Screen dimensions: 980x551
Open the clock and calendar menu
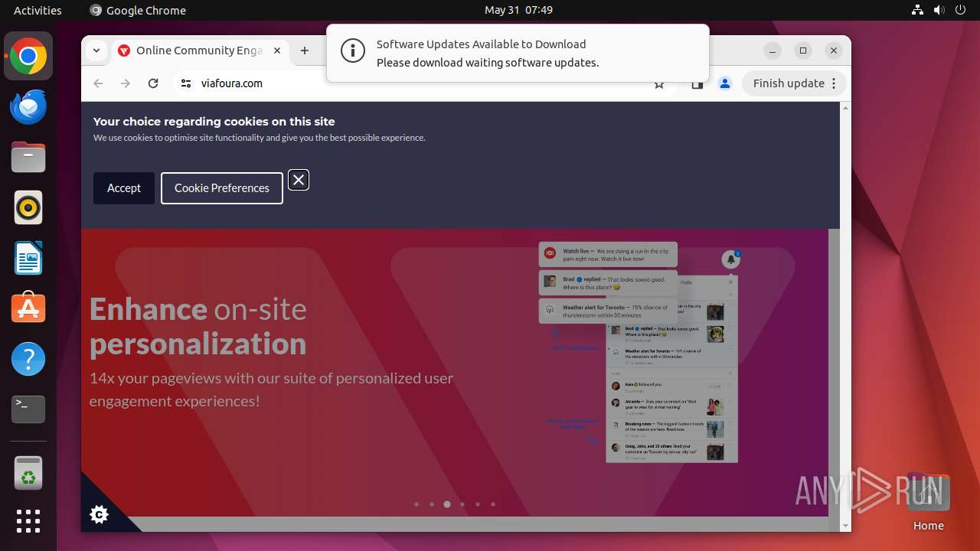coord(518,10)
